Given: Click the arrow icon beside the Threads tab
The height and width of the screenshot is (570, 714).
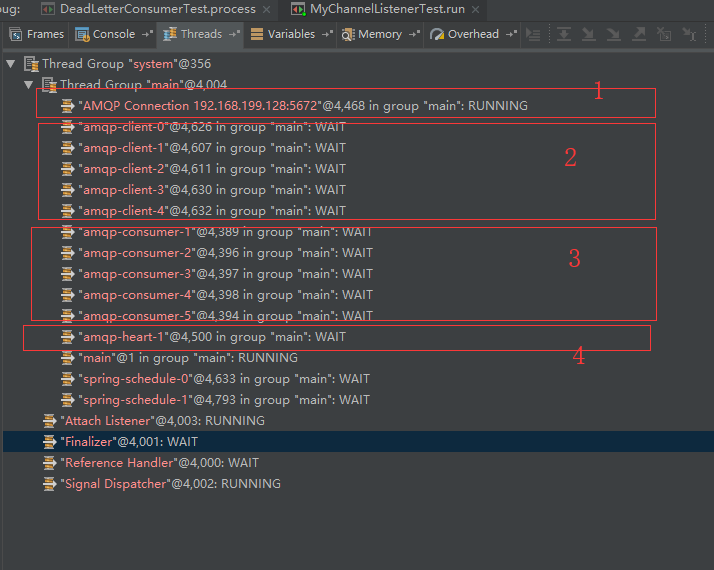Looking at the screenshot, I should [234, 34].
